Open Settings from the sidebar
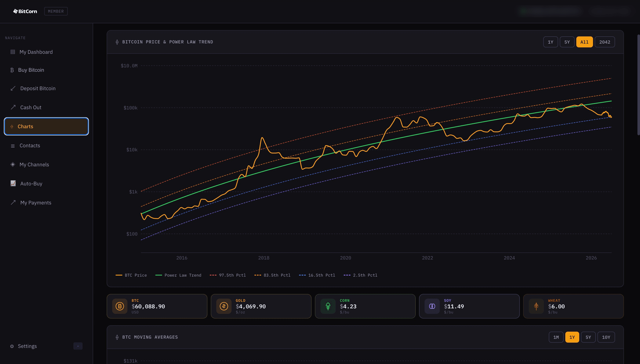The width and height of the screenshot is (640, 364). pos(27,346)
